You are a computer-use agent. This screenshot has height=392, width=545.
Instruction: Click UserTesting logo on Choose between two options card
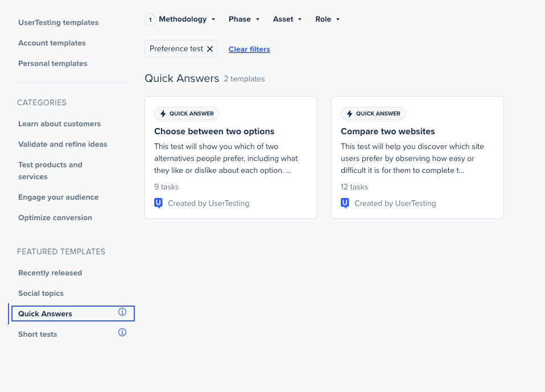pos(159,203)
